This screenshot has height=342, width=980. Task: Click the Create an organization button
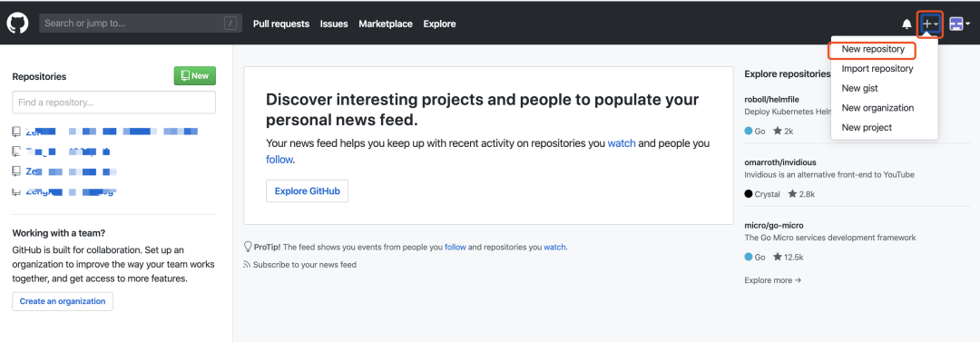click(63, 301)
